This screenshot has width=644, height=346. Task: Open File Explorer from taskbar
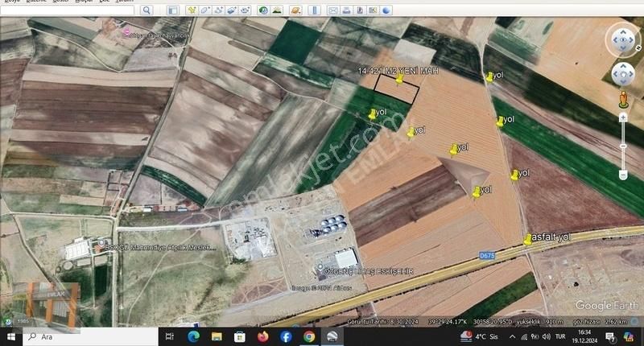(217, 337)
